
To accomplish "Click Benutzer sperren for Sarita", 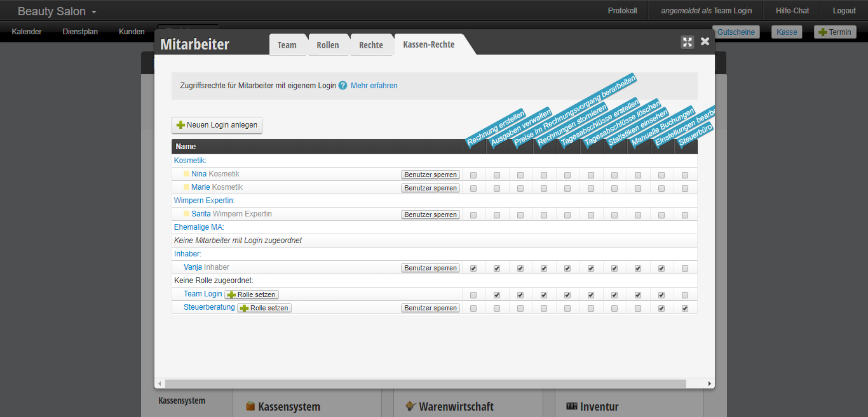I will tap(430, 215).
